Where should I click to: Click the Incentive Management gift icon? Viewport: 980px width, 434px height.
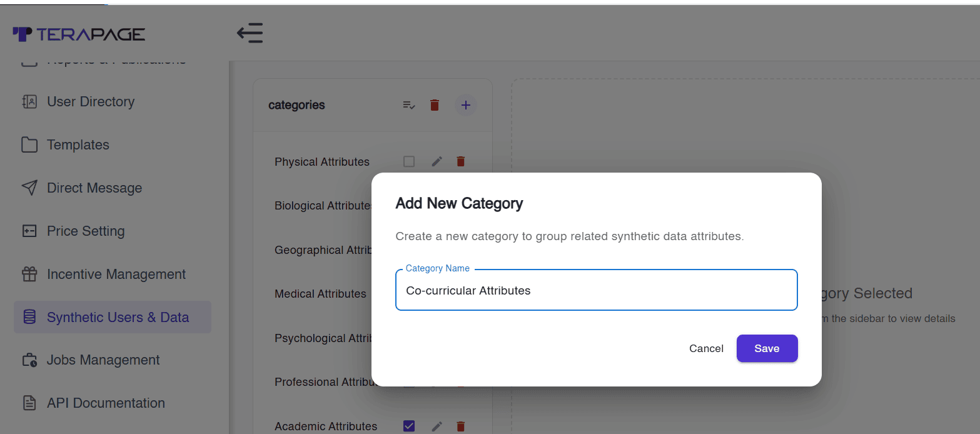29,274
